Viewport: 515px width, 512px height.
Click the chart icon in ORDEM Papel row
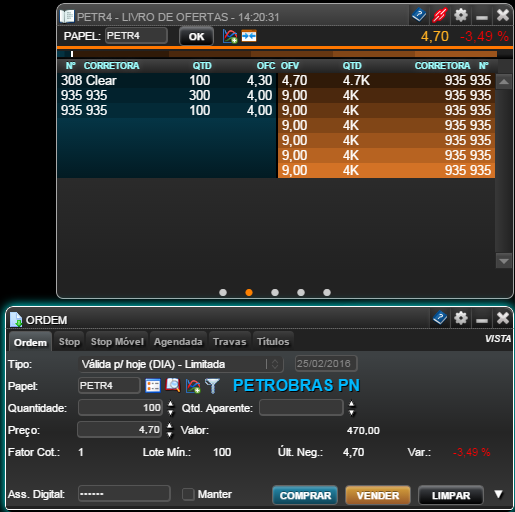click(x=193, y=386)
